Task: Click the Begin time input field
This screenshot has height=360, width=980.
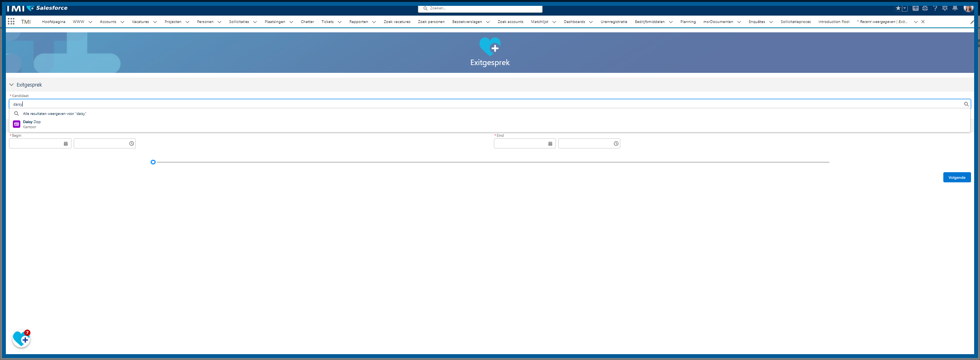Action: [105, 144]
